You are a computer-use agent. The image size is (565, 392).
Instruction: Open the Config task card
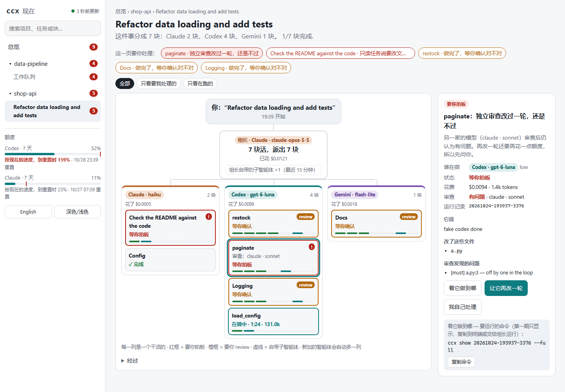[170, 260]
